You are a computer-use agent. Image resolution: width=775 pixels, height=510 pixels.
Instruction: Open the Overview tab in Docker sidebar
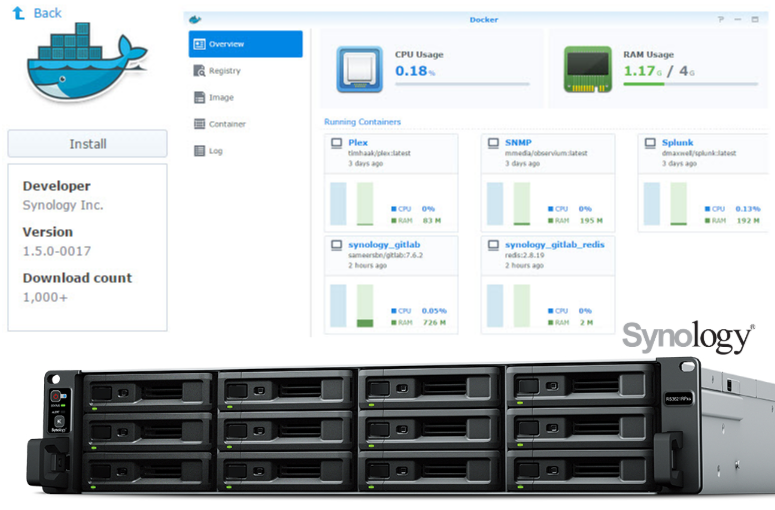(246, 44)
